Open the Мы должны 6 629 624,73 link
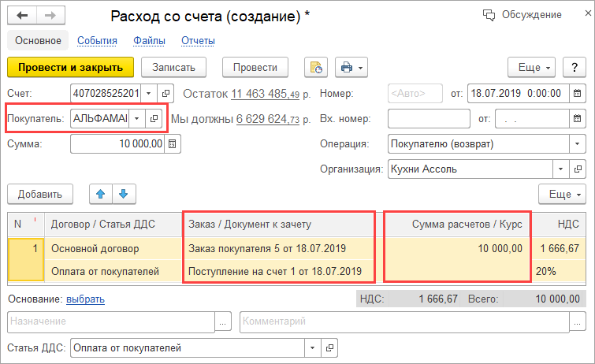The height and width of the screenshot is (364, 595). pyautogui.click(x=268, y=119)
